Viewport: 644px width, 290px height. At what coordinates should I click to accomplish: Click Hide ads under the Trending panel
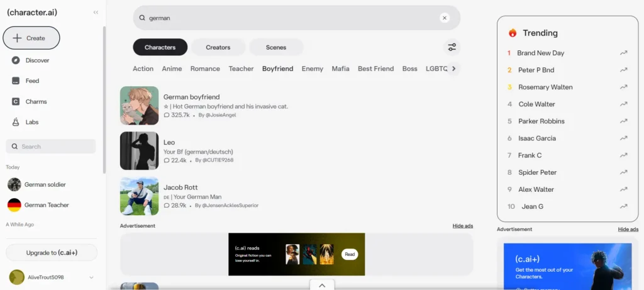tap(628, 229)
